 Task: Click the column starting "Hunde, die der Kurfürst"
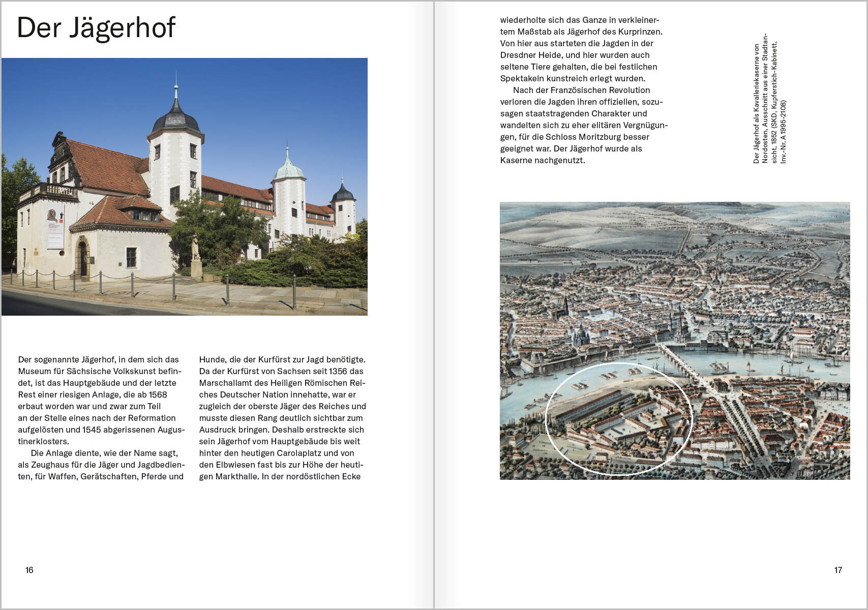pos(282,418)
